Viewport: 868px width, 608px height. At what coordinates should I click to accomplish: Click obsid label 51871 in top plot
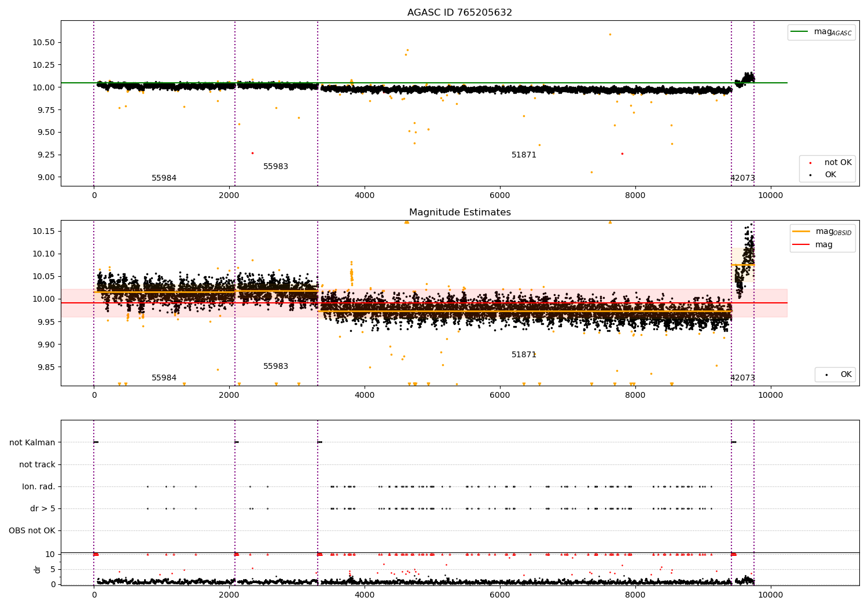(524, 155)
